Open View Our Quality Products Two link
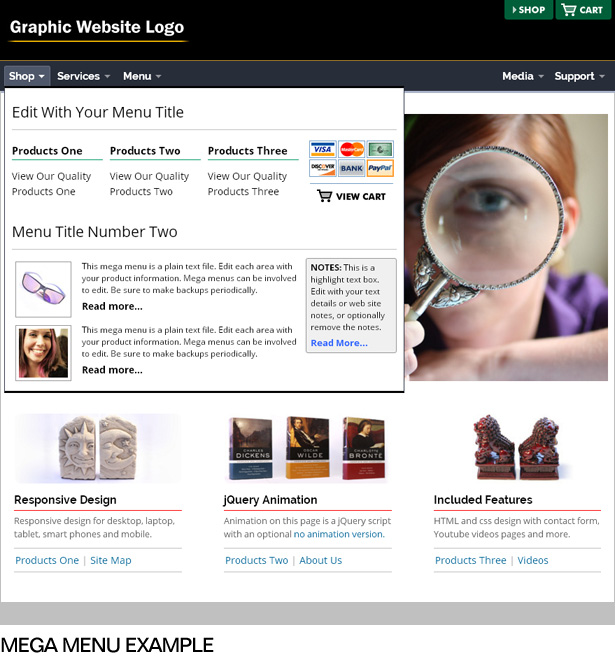The image size is (615, 659). (x=149, y=184)
